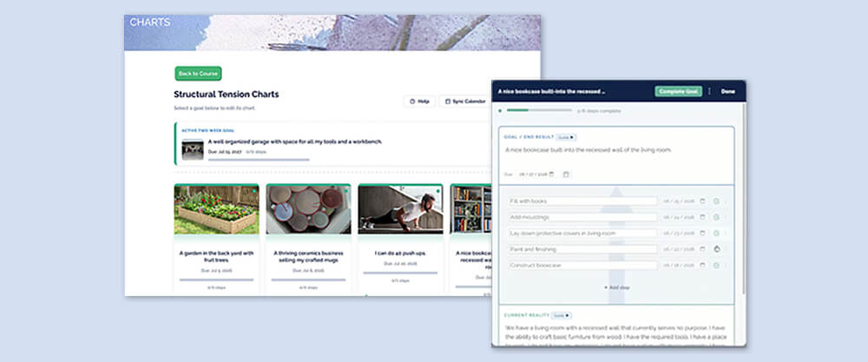Click 'A garden in the back yard' card title
Image resolution: width=868 pixels, height=362 pixels.
(x=216, y=256)
